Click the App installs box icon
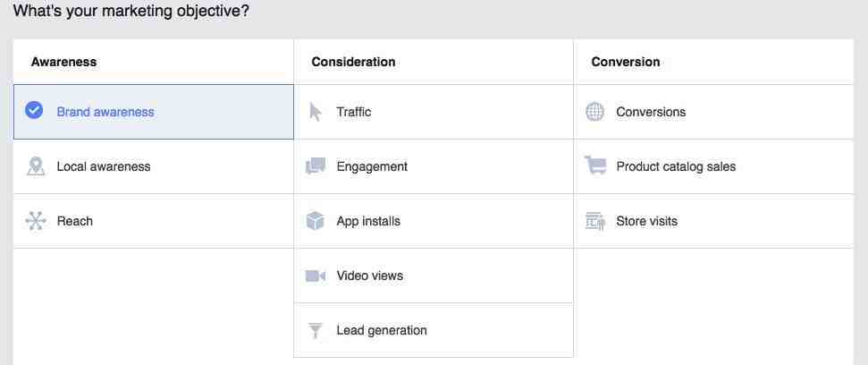This screenshot has height=365, width=868. [315, 221]
